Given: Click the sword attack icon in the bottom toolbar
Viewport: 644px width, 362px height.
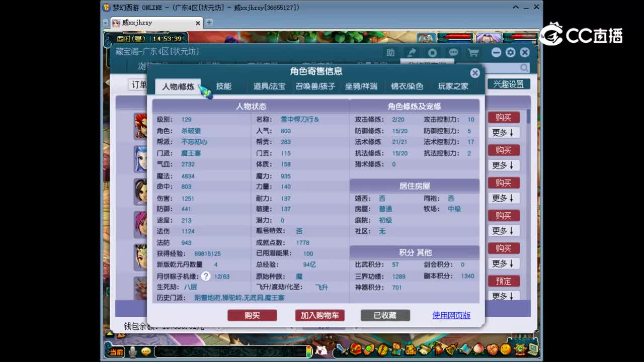Looking at the screenshot, I should [342, 349].
